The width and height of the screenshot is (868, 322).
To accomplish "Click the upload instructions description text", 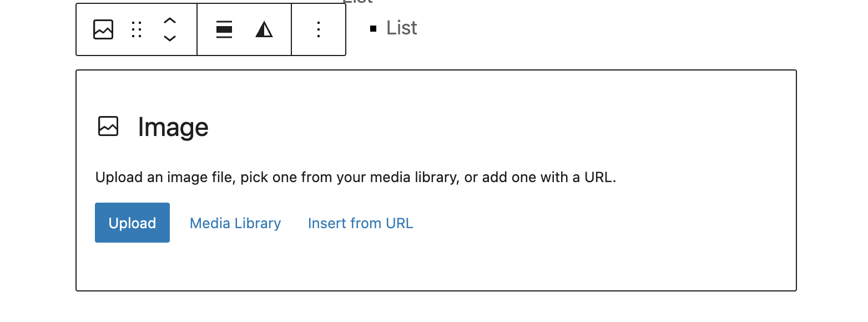I will pos(356,178).
